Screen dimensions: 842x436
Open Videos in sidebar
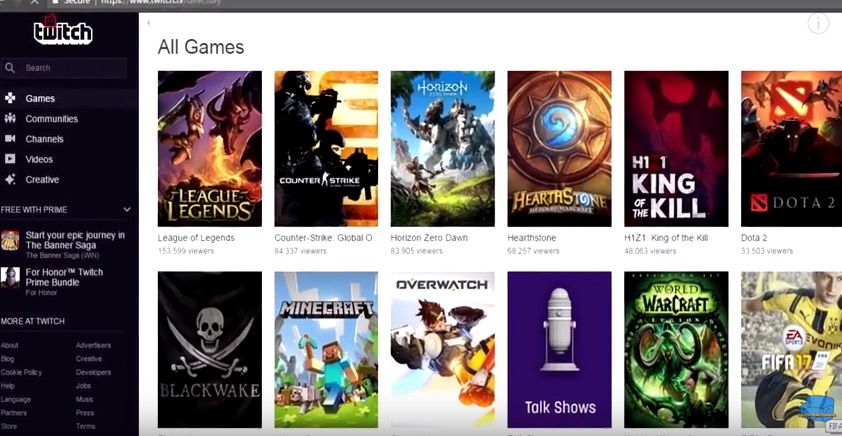click(x=39, y=159)
